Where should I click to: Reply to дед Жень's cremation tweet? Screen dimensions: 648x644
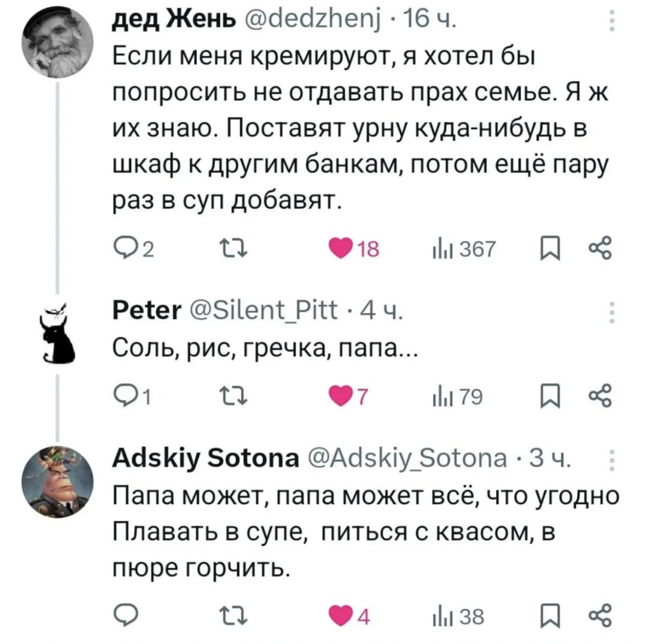(122, 248)
